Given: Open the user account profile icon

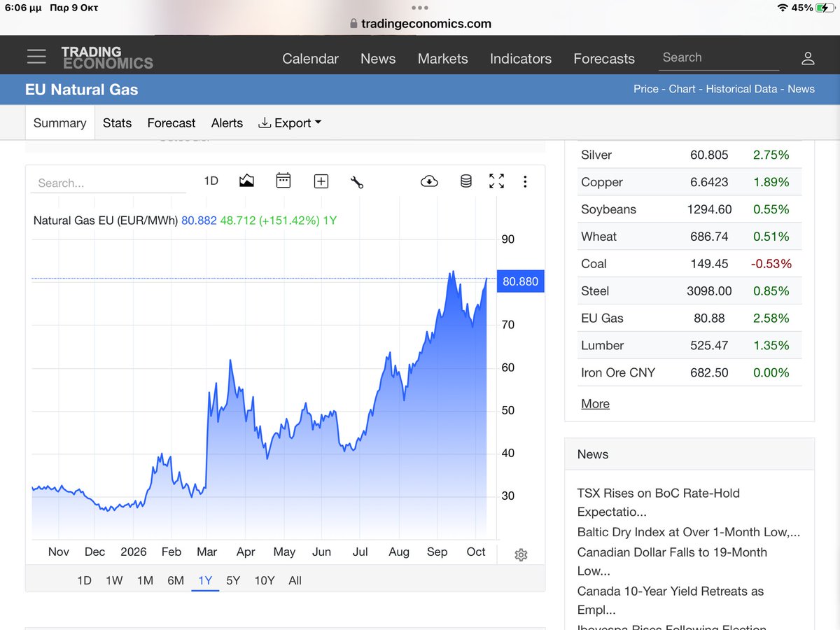Looking at the screenshot, I should (808, 58).
